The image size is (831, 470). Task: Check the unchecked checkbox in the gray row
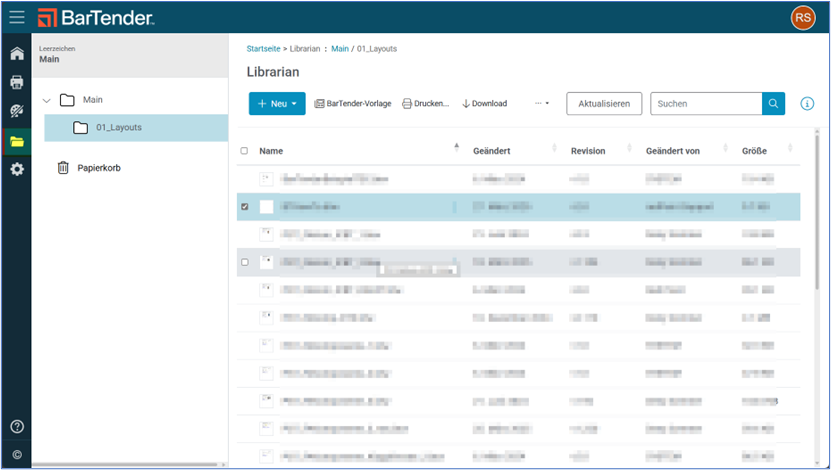pyautogui.click(x=245, y=262)
